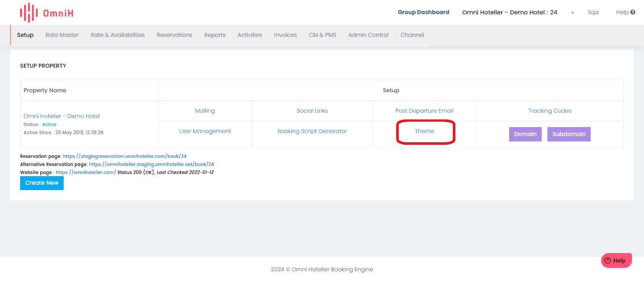The width and height of the screenshot is (644, 281).
Task: Click Last Checked 2022-01-12 text
Action: pos(185,172)
